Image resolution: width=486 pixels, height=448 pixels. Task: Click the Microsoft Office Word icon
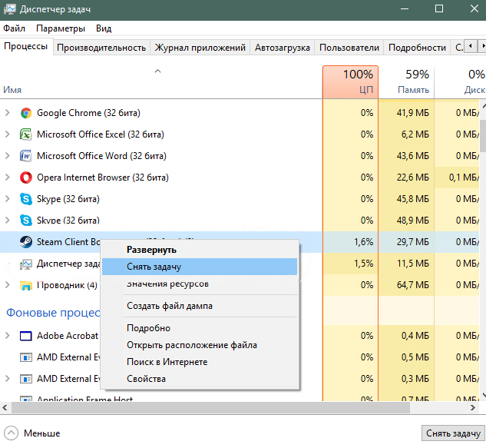[x=26, y=156]
